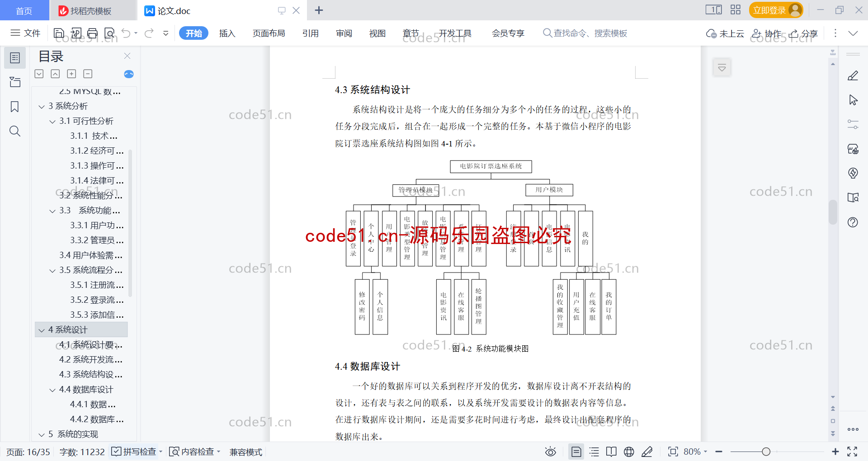Open the bookmark panel in left sidebar

click(x=15, y=107)
